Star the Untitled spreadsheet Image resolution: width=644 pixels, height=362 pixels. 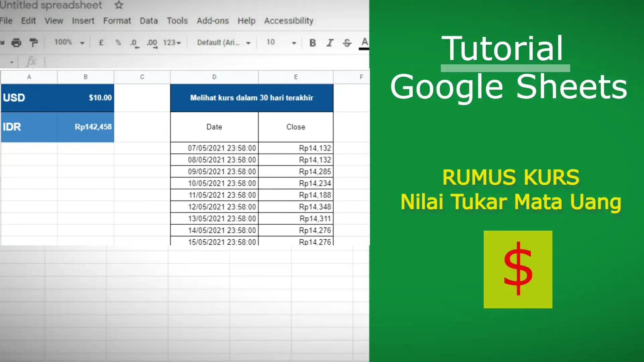pos(119,5)
